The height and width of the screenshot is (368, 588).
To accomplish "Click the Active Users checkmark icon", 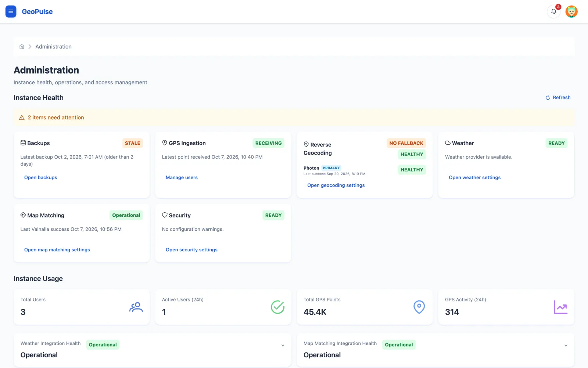I will click(x=277, y=307).
